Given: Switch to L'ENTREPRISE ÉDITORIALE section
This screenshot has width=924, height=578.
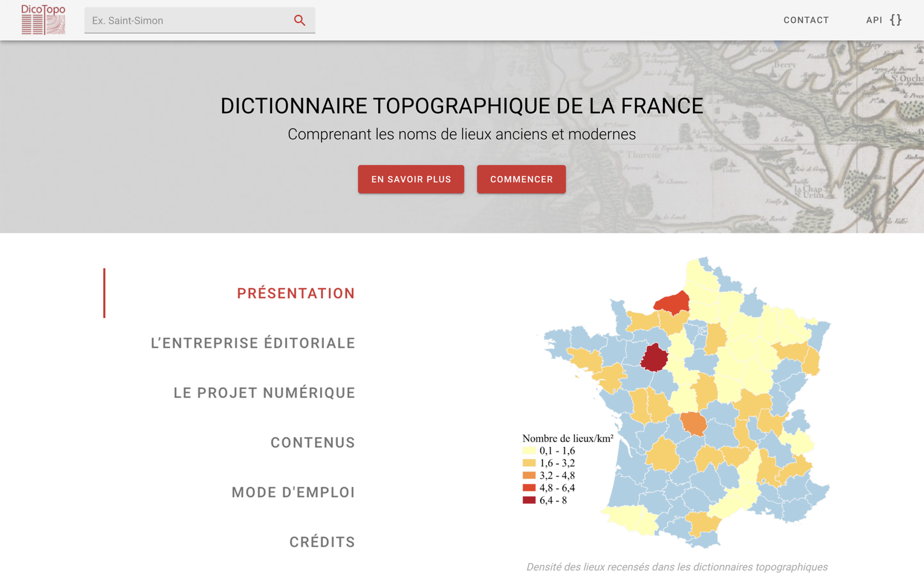Looking at the screenshot, I should pyautogui.click(x=253, y=343).
